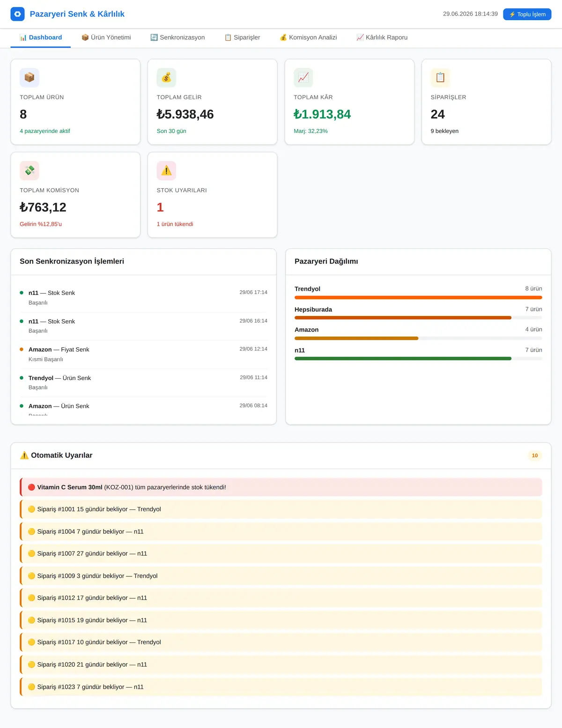Open the Siparişler tab
This screenshot has width=562, height=728.
coord(242,37)
